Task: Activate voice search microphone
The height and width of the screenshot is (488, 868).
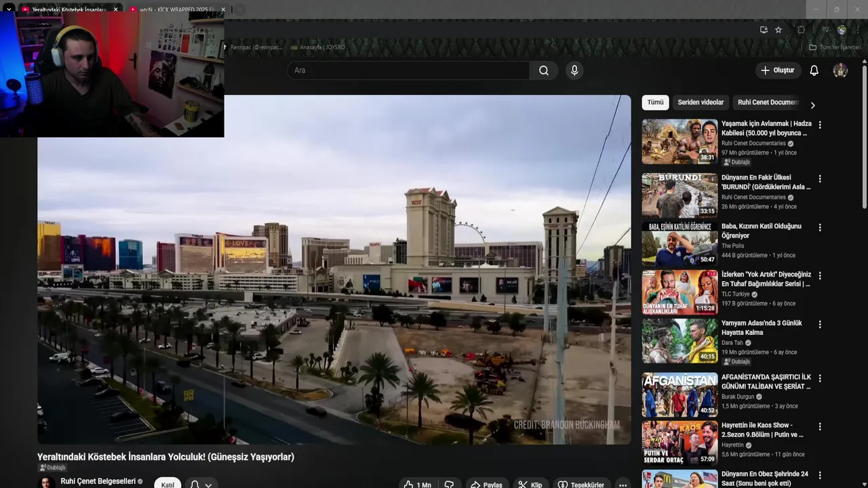Action: point(574,70)
